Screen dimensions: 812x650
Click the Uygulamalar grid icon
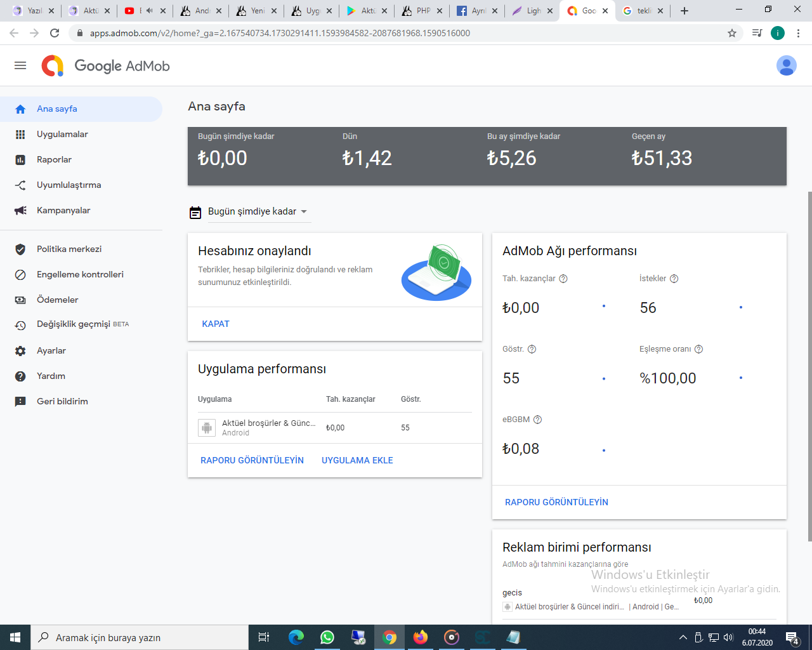pyautogui.click(x=20, y=135)
